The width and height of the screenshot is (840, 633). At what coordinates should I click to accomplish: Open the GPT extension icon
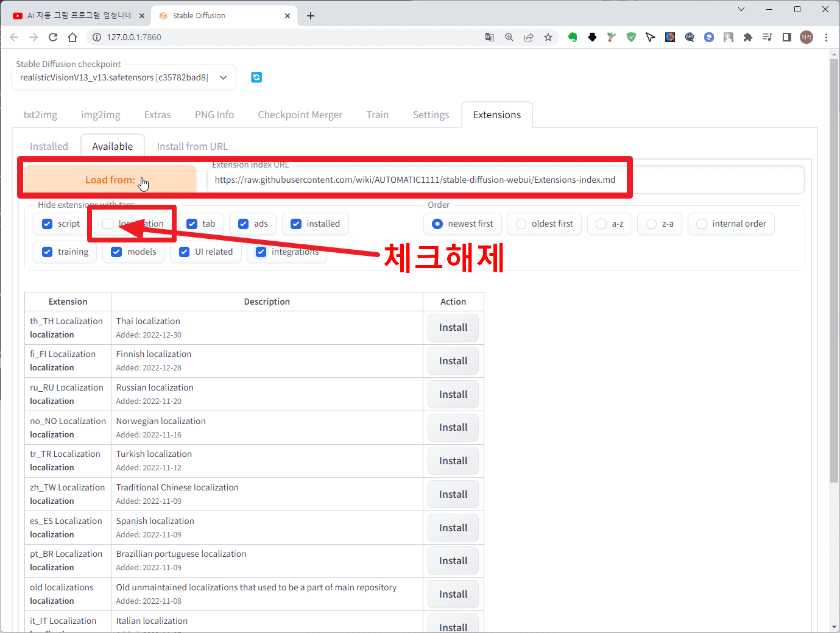pos(690,37)
